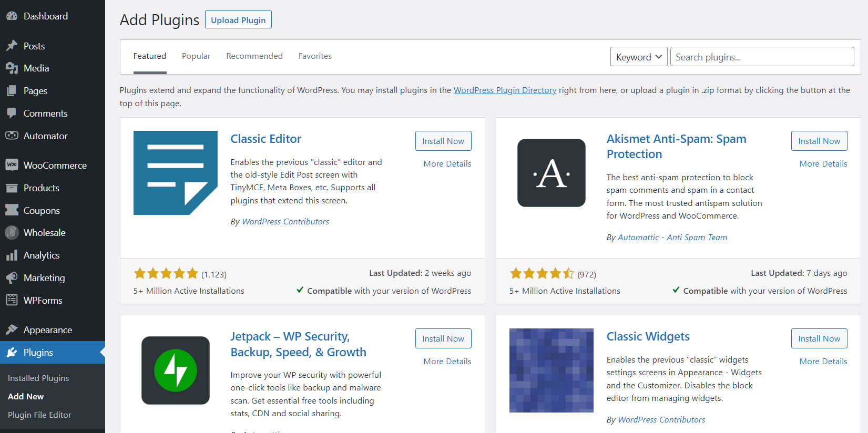
Task: Click Akismet star rating
Action: 542,273
